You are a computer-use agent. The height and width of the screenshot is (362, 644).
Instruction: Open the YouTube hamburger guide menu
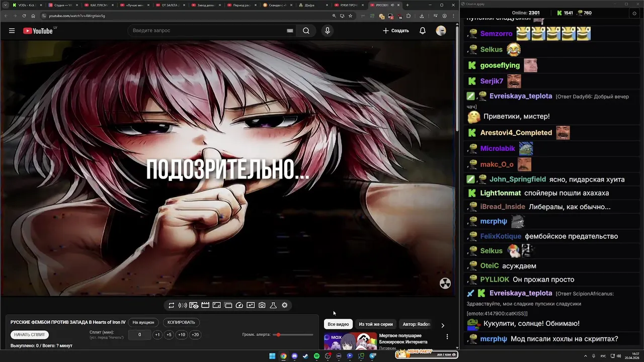(12, 31)
